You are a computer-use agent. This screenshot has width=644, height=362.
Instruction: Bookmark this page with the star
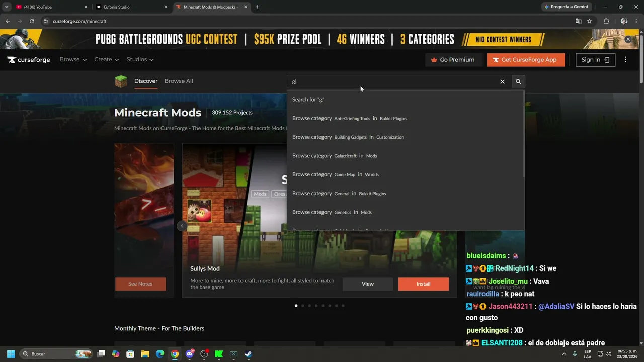(589, 21)
